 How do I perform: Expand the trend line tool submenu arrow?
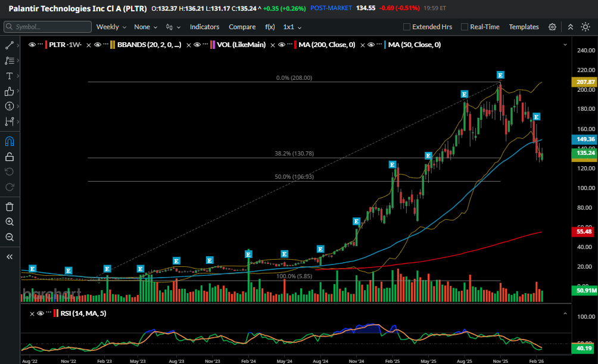[x=18, y=45]
